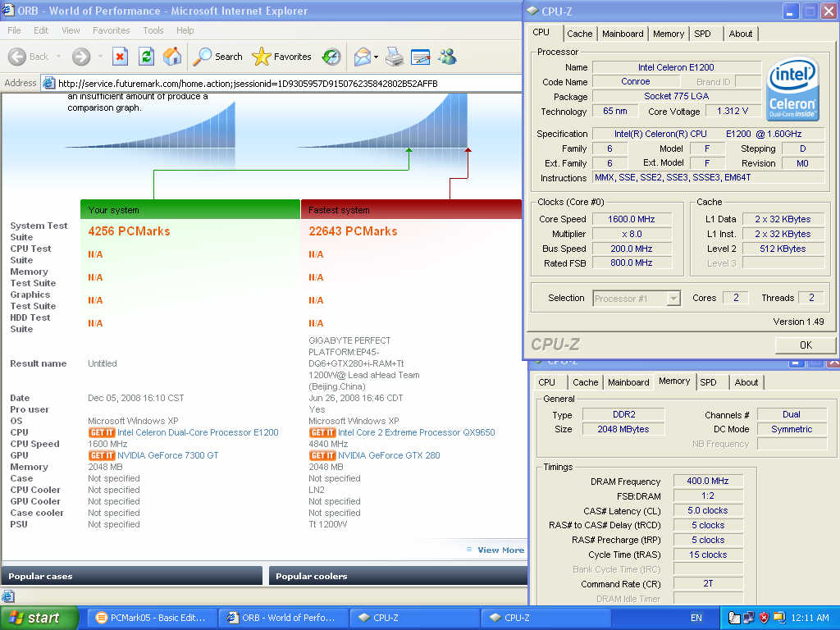Click the red security shield tray icon

pos(764,618)
